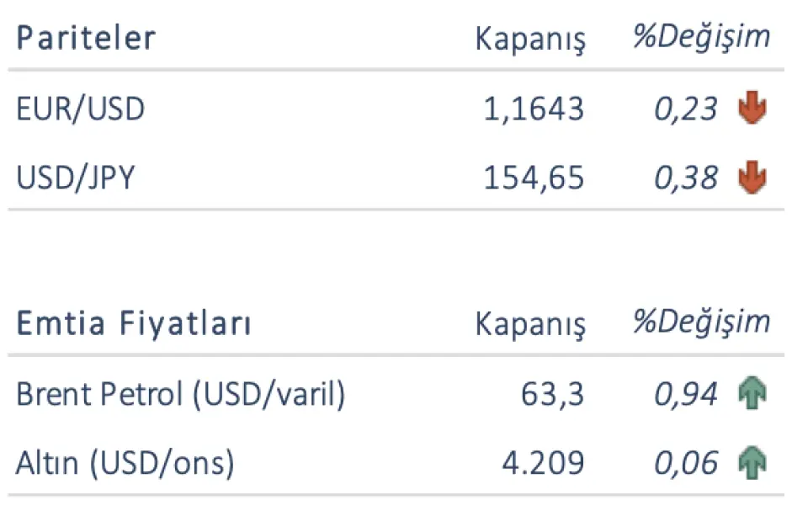Click the Pariteler section heading
808x532 pixels.
click(x=86, y=39)
